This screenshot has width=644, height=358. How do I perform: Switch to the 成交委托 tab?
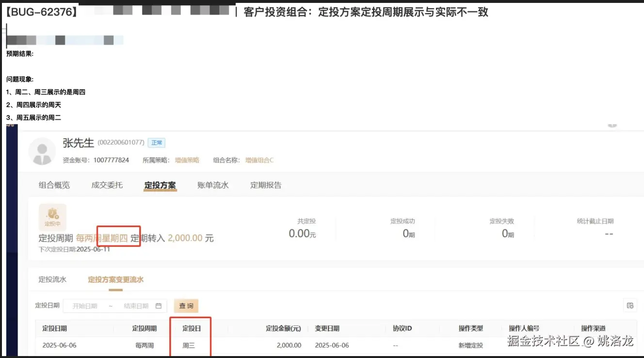(107, 185)
